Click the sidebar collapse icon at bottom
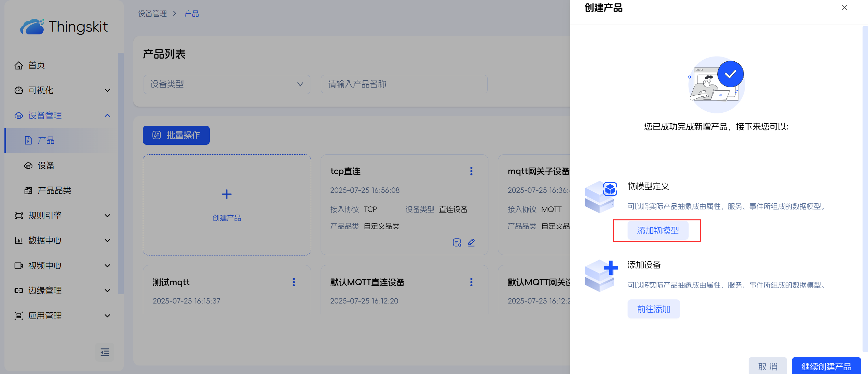This screenshot has height=374, width=868. pos(105,352)
